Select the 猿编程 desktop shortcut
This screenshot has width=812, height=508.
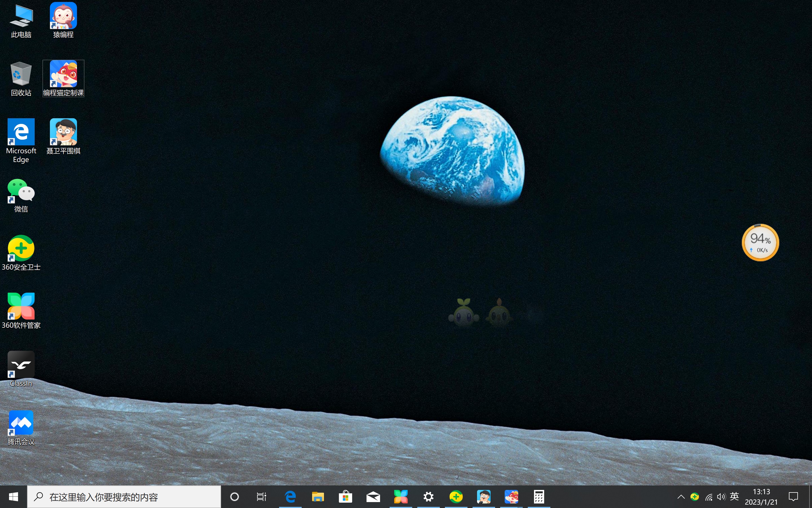point(63,21)
